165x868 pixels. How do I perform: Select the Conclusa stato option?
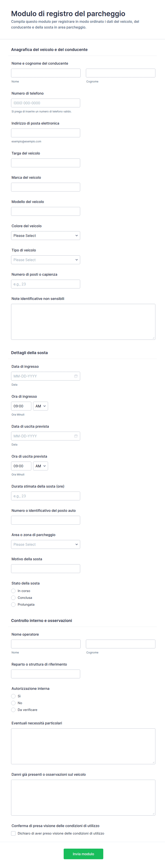(x=13, y=598)
